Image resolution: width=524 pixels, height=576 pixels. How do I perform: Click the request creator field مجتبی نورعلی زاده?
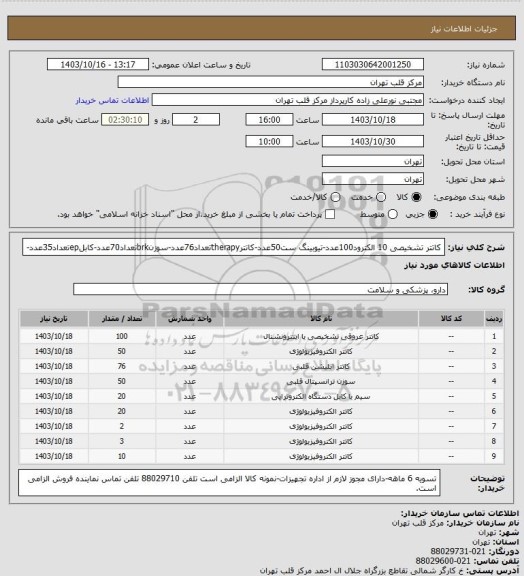(288, 100)
